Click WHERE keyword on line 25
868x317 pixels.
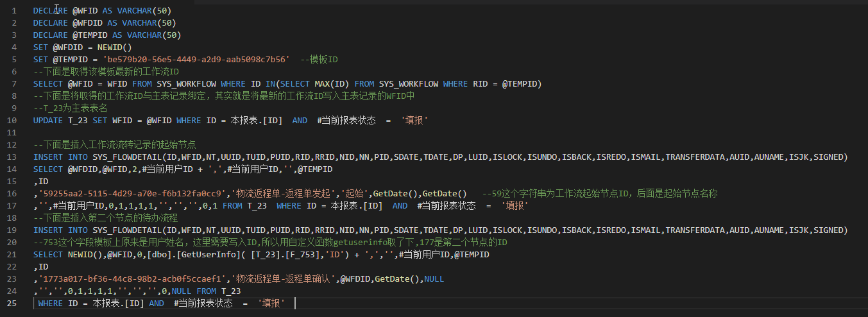51,304
